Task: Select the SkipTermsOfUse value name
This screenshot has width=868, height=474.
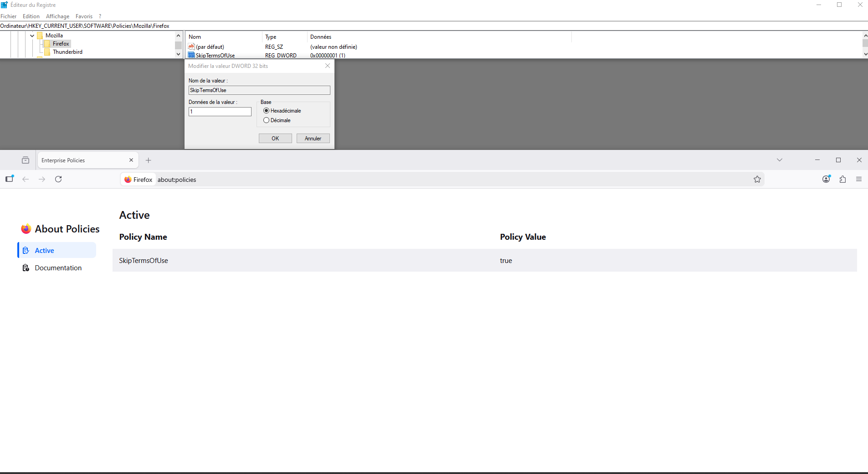Action: (216, 56)
